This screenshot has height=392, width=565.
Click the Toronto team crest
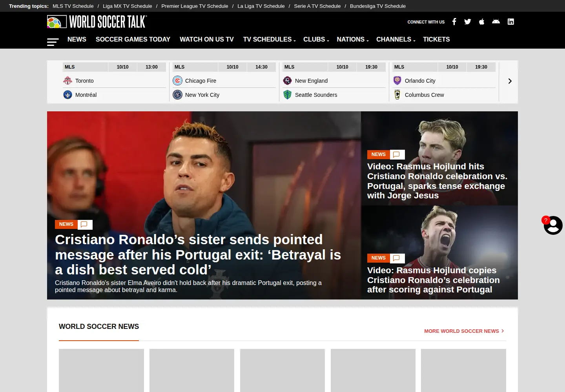[68, 81]
